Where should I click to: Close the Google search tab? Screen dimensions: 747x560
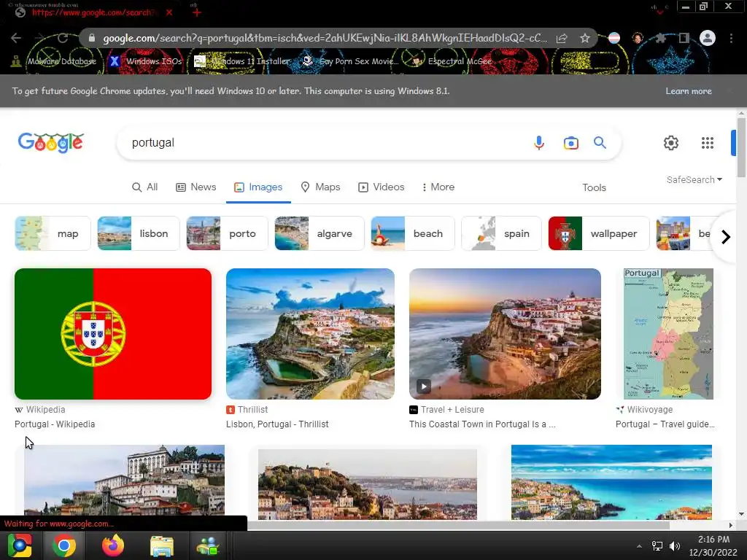click(169, 12)
